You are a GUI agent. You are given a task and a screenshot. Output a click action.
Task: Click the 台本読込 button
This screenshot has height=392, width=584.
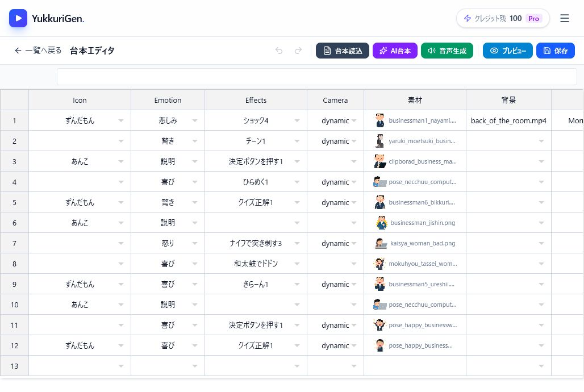343,51
